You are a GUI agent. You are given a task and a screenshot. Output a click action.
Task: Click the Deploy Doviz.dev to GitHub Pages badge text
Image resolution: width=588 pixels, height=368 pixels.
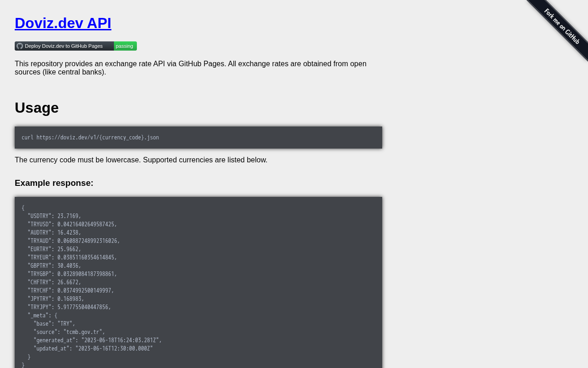64,46
